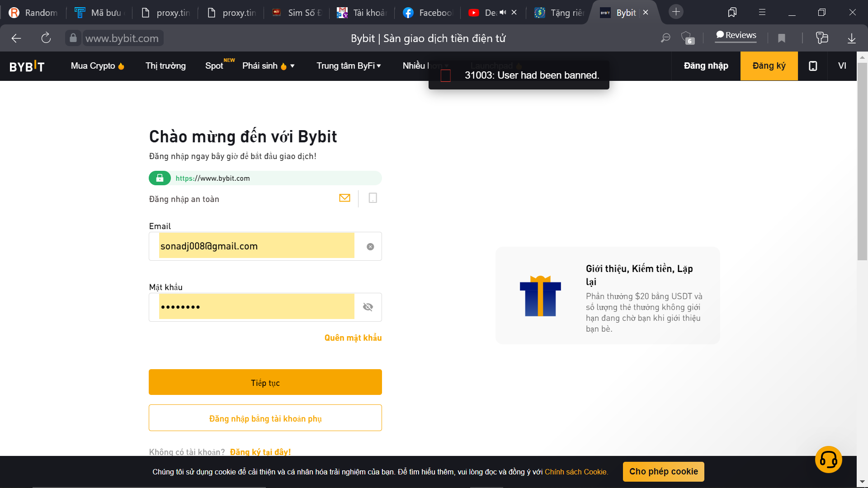Screen dimensions: 868x488
Task: Select the email login envelope icon
Action: 344,198
